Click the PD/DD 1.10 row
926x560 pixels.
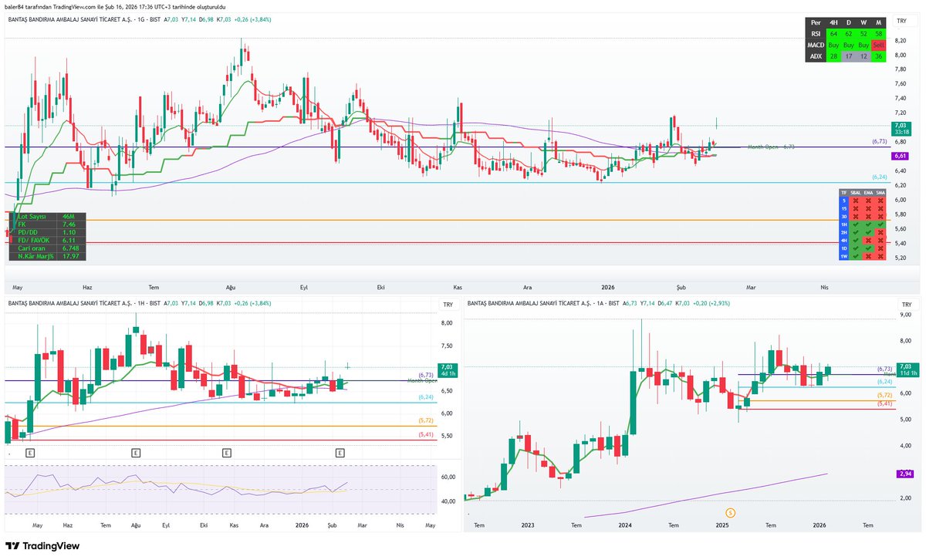point(48,232)
